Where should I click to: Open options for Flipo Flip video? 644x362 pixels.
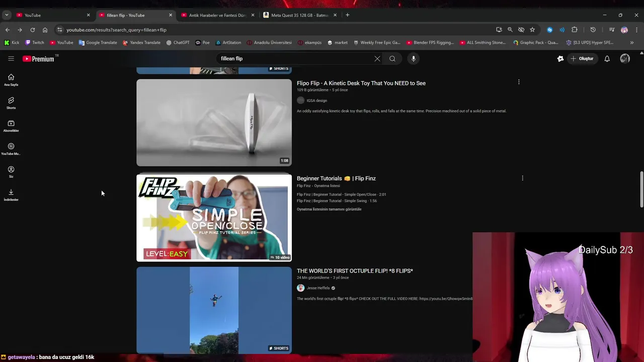[519, 82]
